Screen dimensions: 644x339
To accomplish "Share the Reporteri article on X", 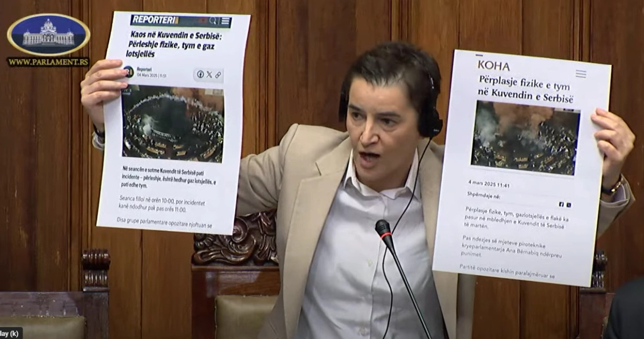I will 209,75.
